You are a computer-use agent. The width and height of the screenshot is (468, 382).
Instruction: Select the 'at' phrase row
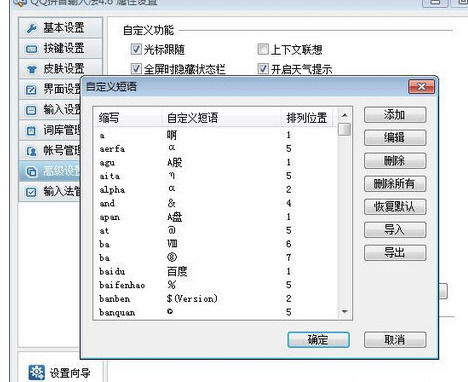[x=216, y=231]
